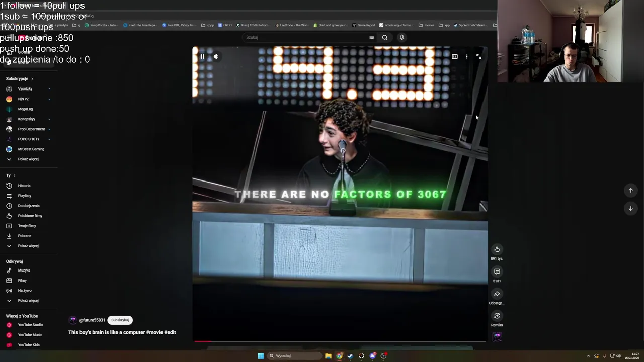Open the Remiks remix option
644x362 pixels.
pos(497,316)
